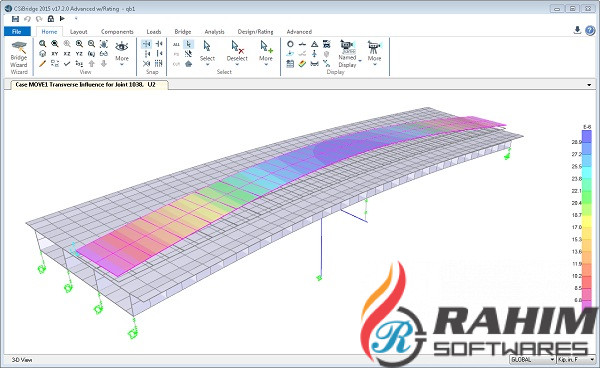Switch to the Loads tab
The image size is (600, 368).
tap(154, 32)
